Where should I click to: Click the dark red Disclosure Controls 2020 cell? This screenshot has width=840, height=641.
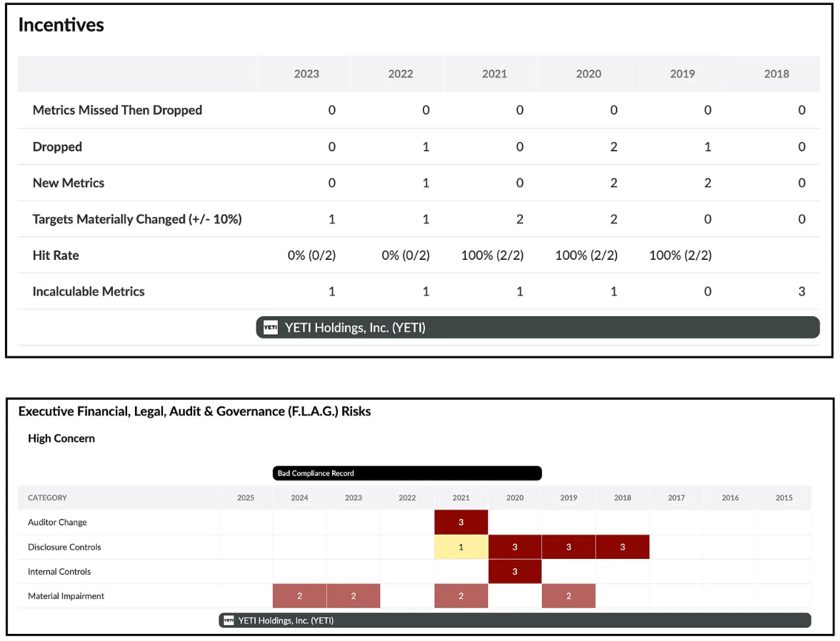[515, 547]
